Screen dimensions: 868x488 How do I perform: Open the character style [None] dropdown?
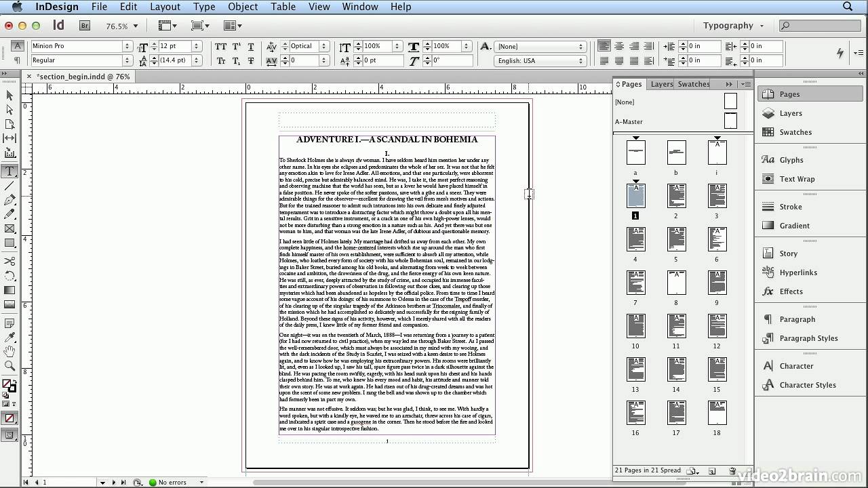540,46
